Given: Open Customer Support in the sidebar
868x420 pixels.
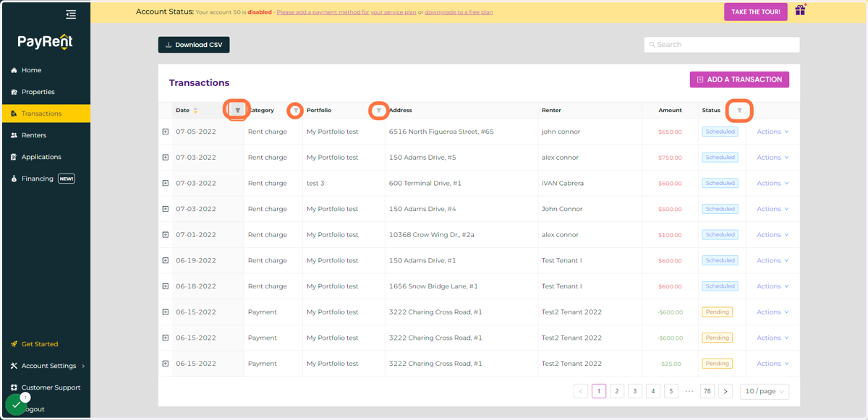Looking at the screenshot, I should (x=46, y=387).
